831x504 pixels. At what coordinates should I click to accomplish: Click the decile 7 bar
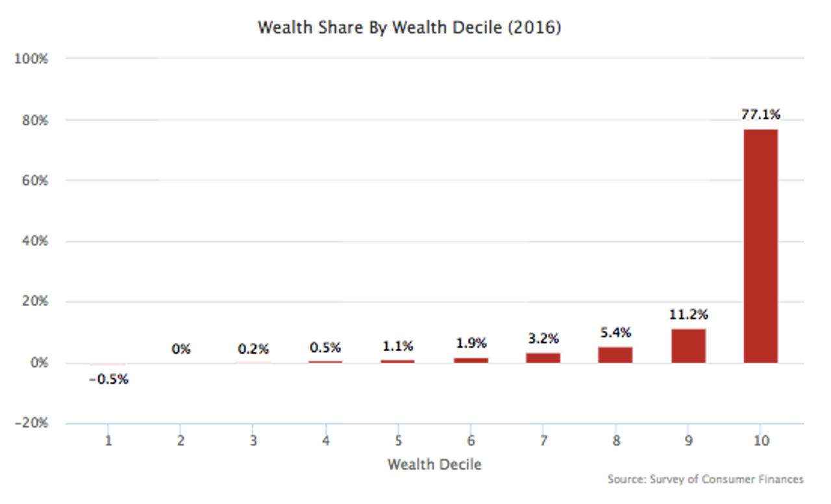pos(543,357)
